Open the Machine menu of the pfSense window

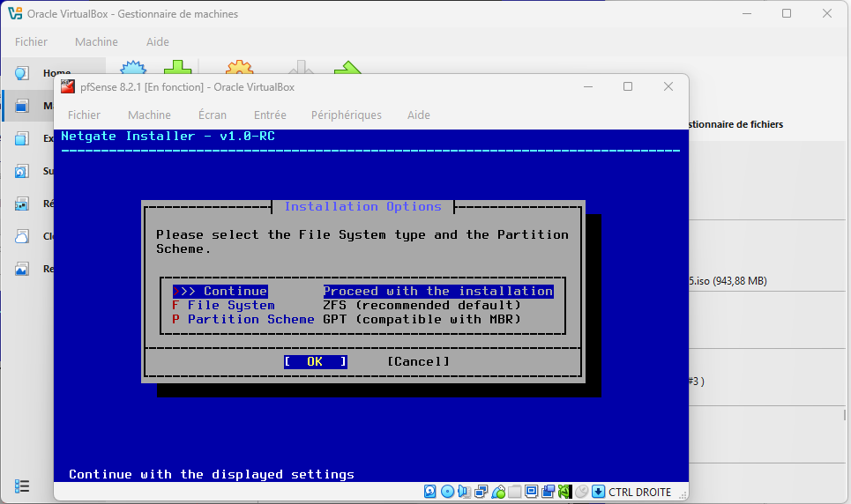149,115
